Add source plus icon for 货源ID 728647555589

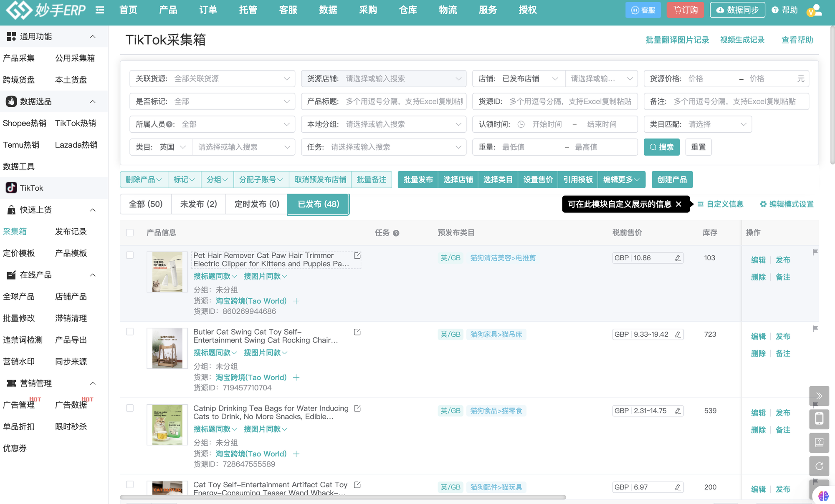pyautogui.click(x=296, y=454)
